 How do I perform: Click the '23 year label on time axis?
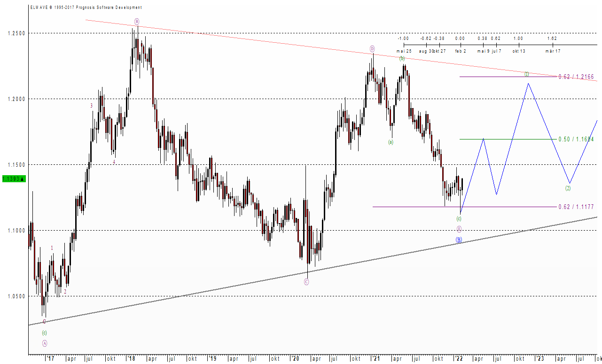540,358
